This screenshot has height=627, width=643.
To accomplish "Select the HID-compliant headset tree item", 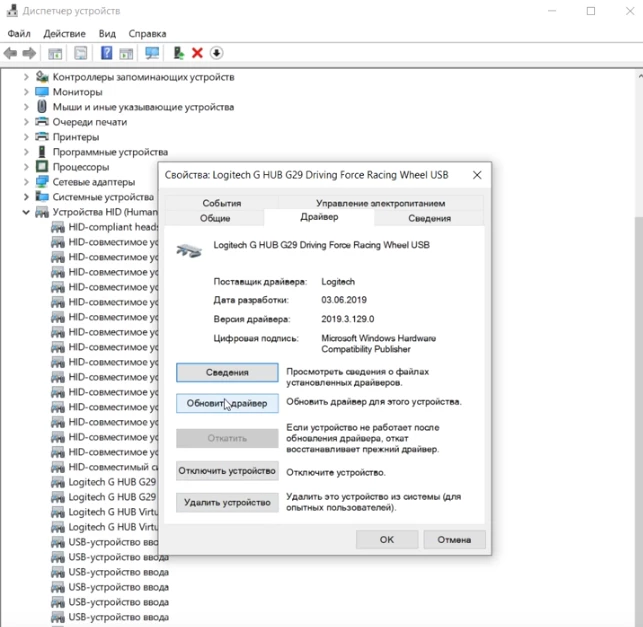I will (113, 227).
